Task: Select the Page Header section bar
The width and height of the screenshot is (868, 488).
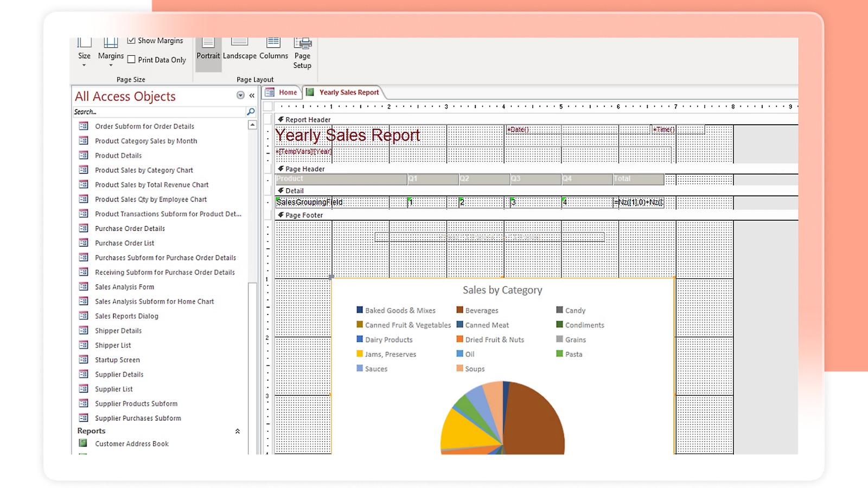Action: click(x=536, y=169)
